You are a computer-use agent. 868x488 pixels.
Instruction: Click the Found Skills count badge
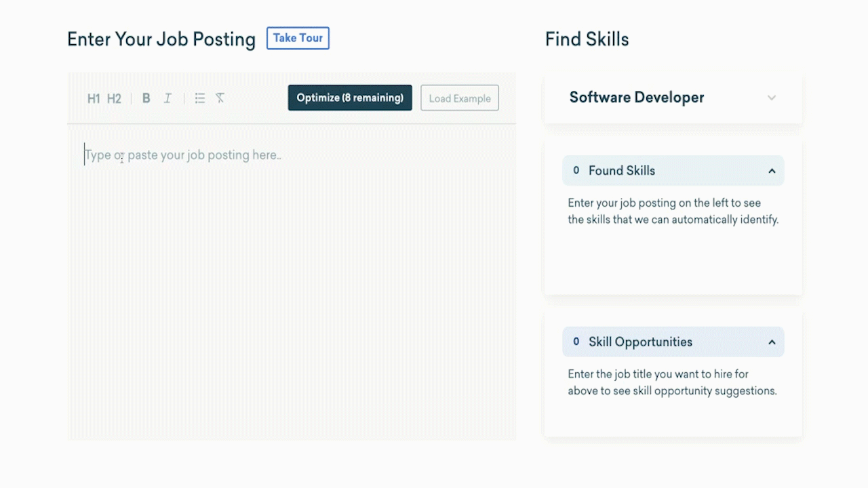576,171
